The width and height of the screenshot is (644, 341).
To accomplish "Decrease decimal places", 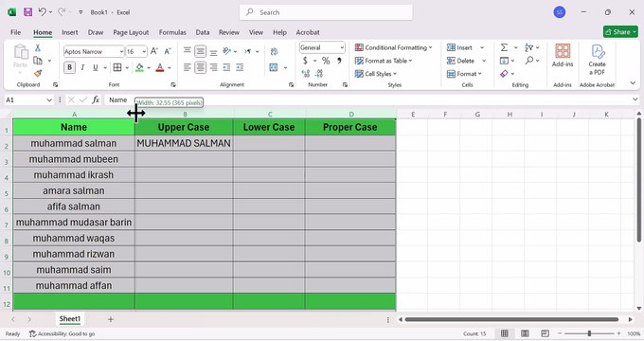I will pyautogui.click(x=319, y=74).
